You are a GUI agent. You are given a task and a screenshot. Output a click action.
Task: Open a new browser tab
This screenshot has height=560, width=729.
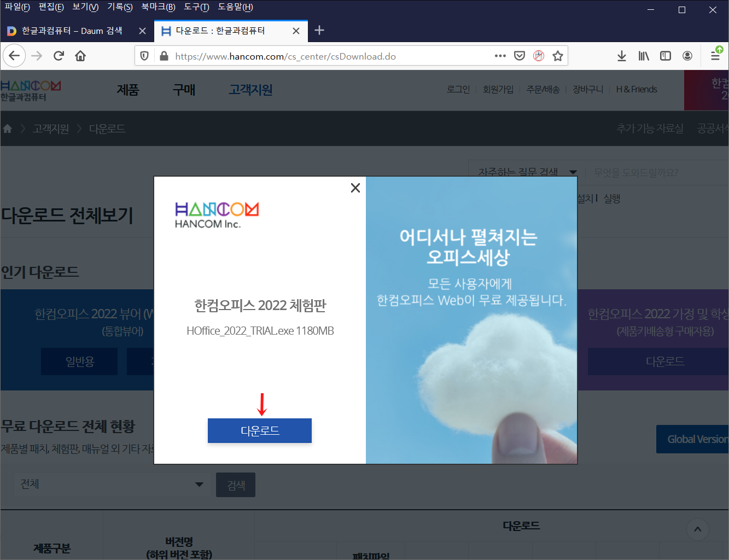pyautogui.click(x=319, y=31)
